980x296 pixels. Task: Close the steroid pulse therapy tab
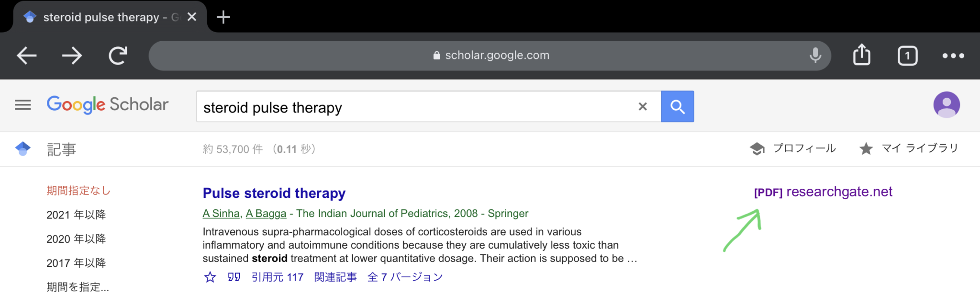click(x=192, y=17)
